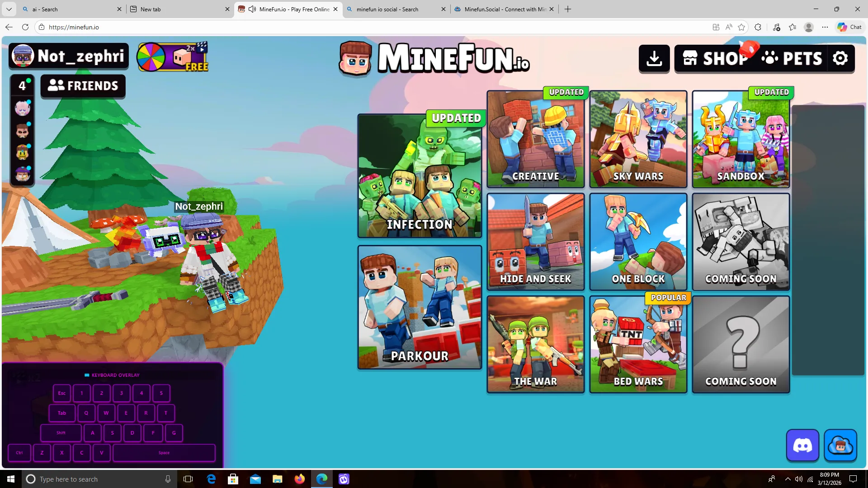Click the question mark COMING SOON tile

click(x=741, y=344)
